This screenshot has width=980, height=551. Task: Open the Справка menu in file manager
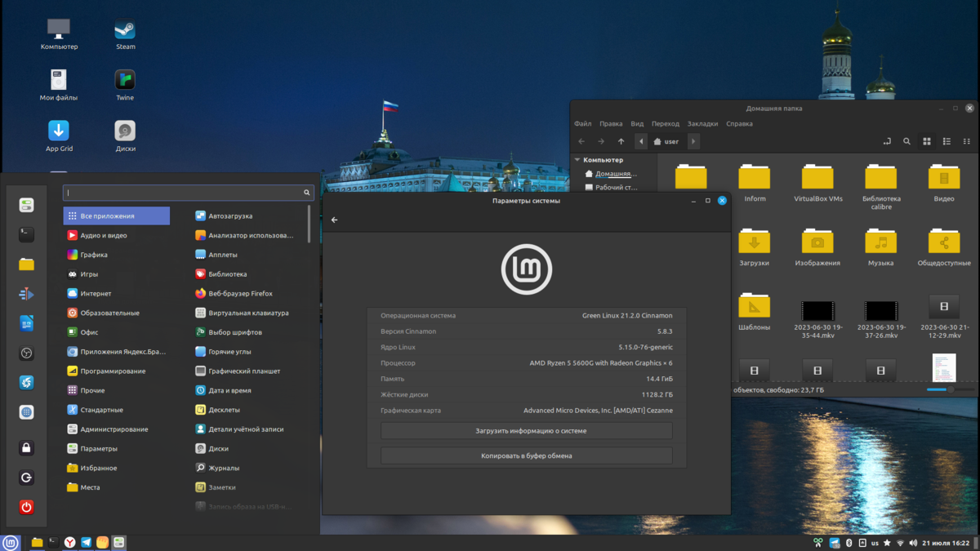739,124
